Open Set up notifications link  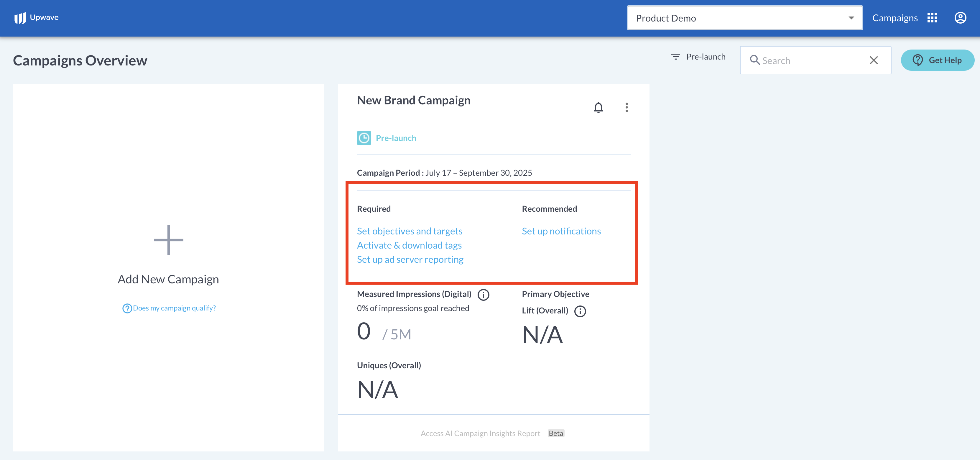coord(561,231)
